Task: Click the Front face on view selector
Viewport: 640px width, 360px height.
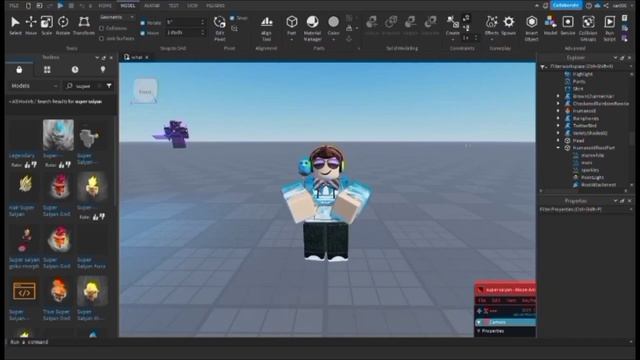Action: click(145, 90)
